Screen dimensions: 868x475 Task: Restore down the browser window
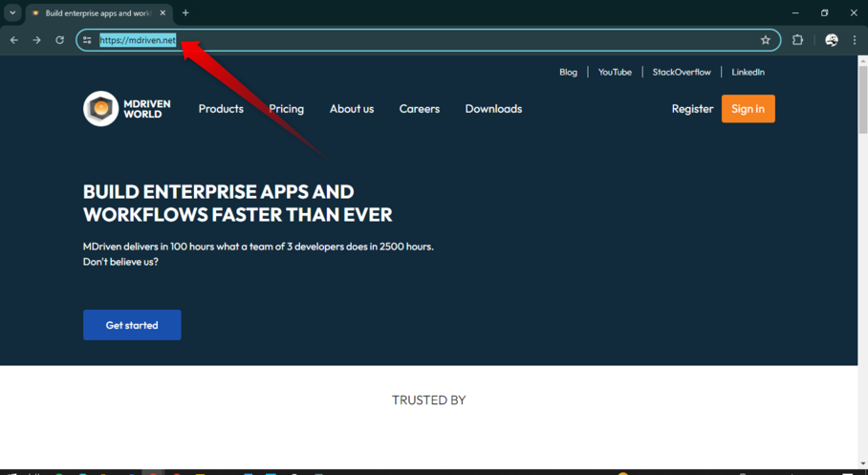824,12
